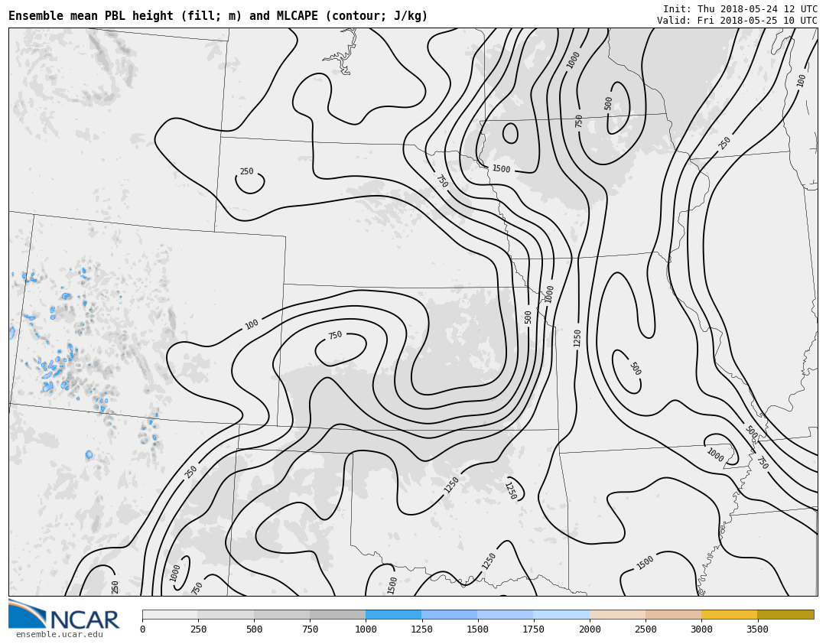The width and height of the screenshot is (826, 644).
Task: Pick the palest blue 1750–2000 colorbar segment
Action: click(561, 614)
